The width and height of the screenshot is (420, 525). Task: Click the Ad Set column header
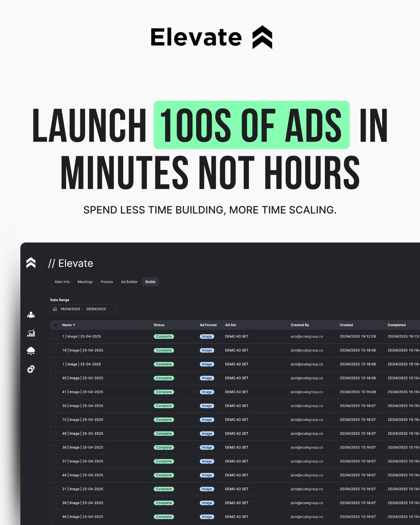[231, 325]
